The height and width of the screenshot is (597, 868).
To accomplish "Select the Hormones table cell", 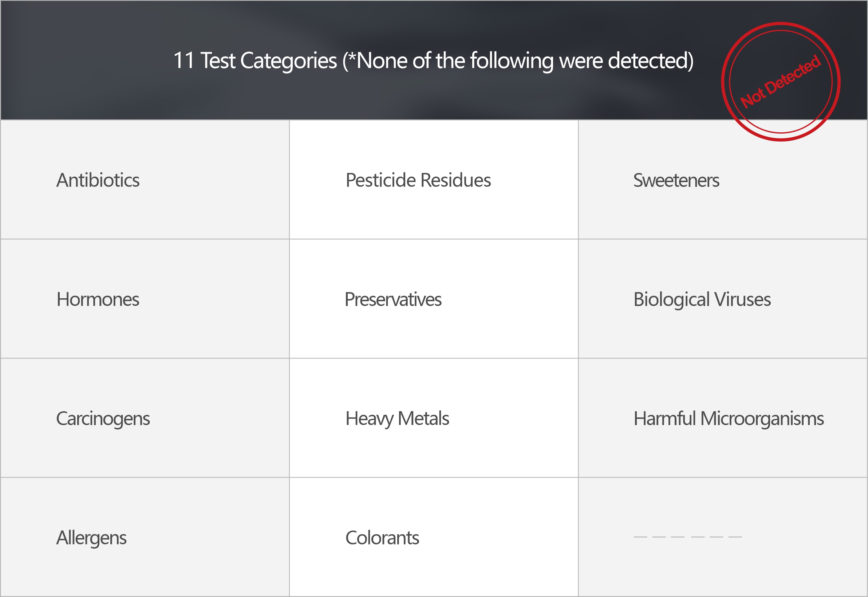I will pyautogui.click(x=98, y=300).
